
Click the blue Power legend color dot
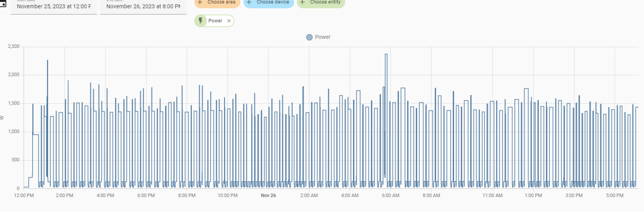310,37
